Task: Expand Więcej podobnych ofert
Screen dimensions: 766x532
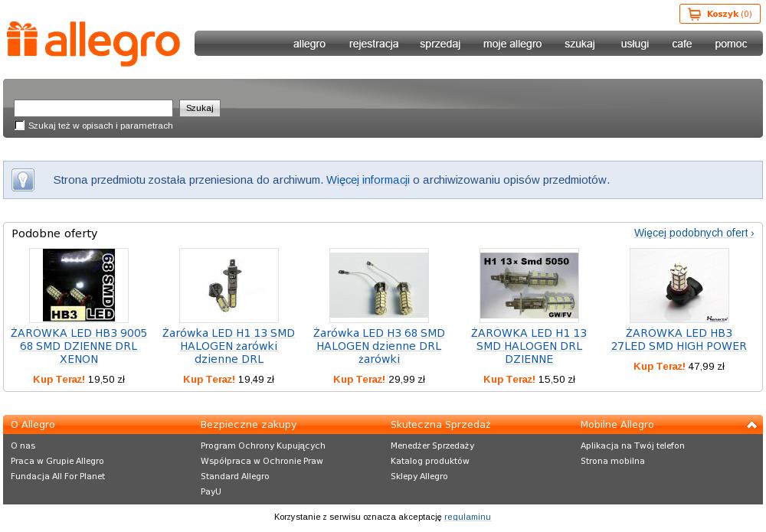Action: coord(693,233)
